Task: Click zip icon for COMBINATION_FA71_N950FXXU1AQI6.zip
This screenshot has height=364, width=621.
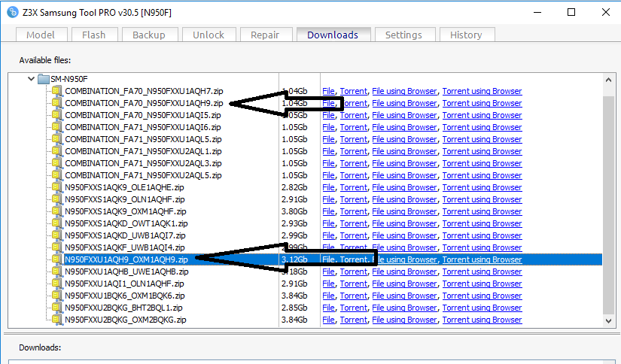Action: (x=57, y=127)
